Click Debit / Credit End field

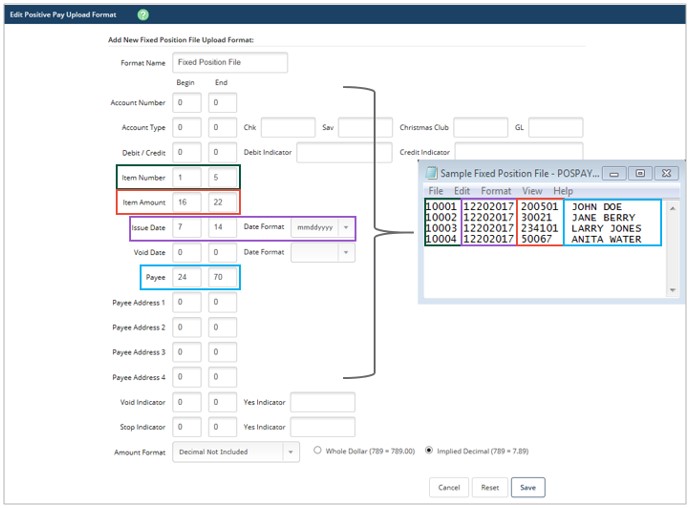[x=222, y=152]
